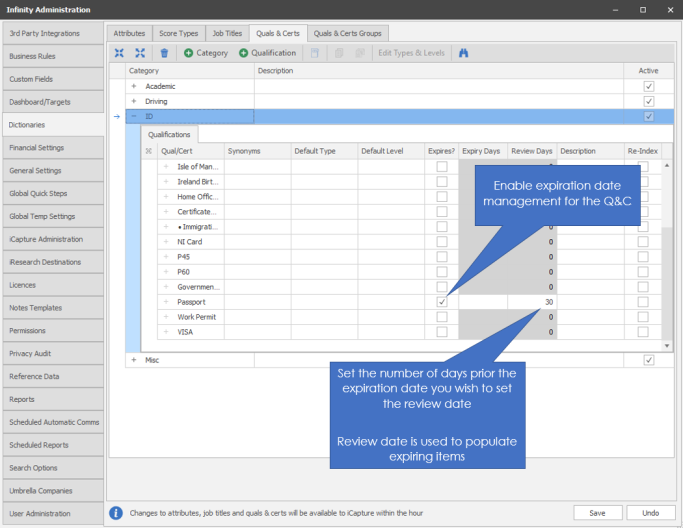Toggle the Expires checkbox for Passport

(x=442, y=301)
